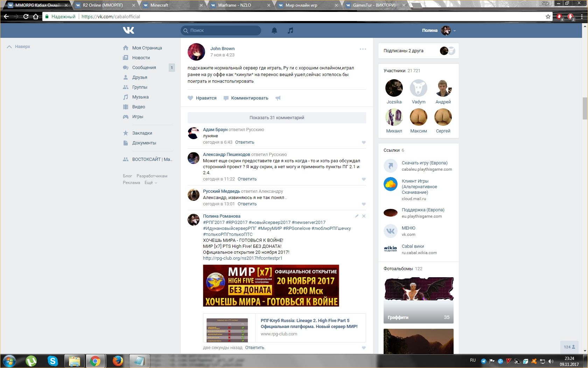
Task: Like Русский Медведь's comment heart
Action: pos(364,204)
